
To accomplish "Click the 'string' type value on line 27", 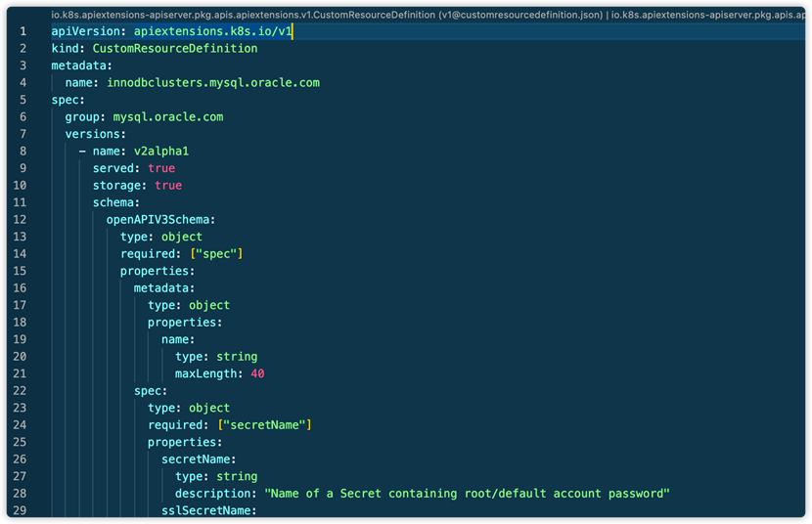I will (237, 476).
